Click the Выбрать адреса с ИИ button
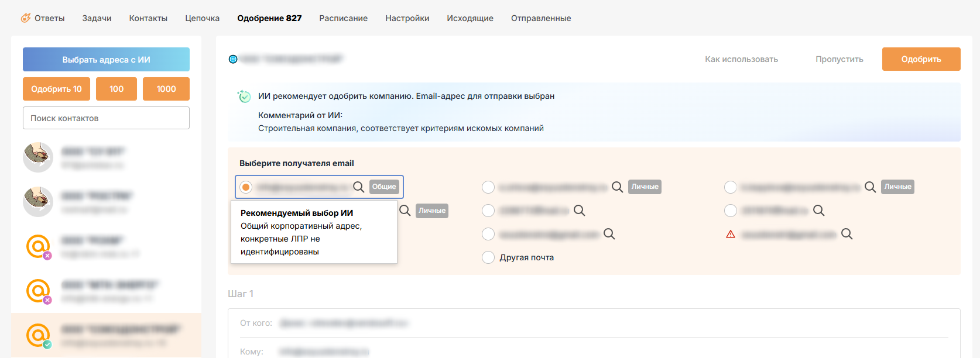Image resolution: width=980 pixels, height=358 pixels. (x=106, y=59)
